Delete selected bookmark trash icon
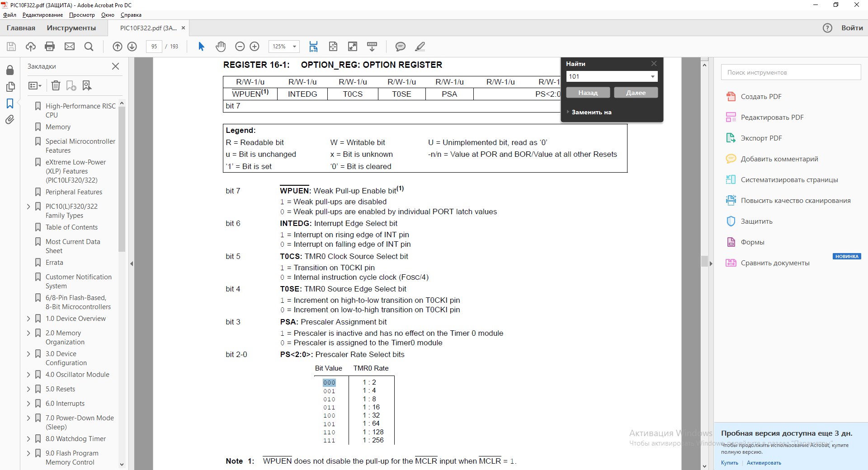This screenshot has width=868, height=470. pos(56,85)
